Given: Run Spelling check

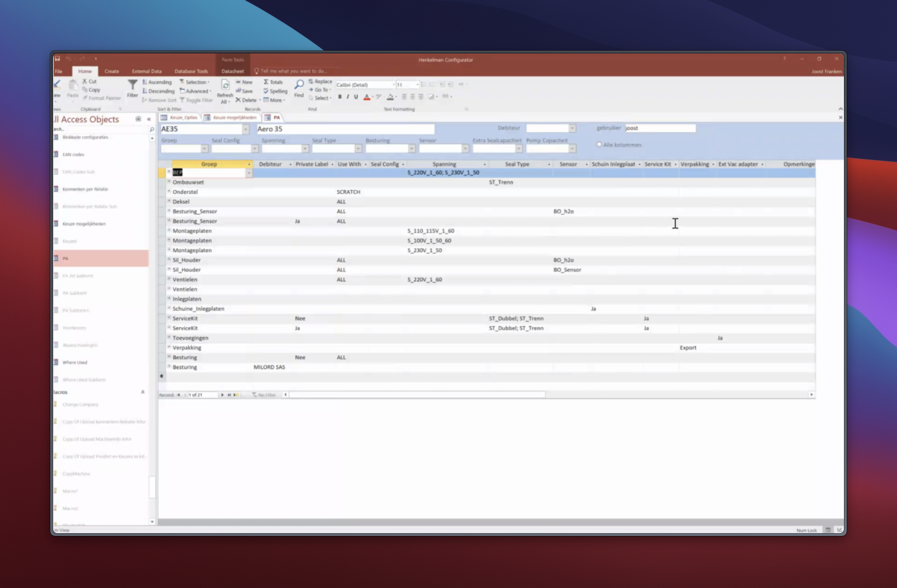Looking at the screenshot, I should 275,91.
